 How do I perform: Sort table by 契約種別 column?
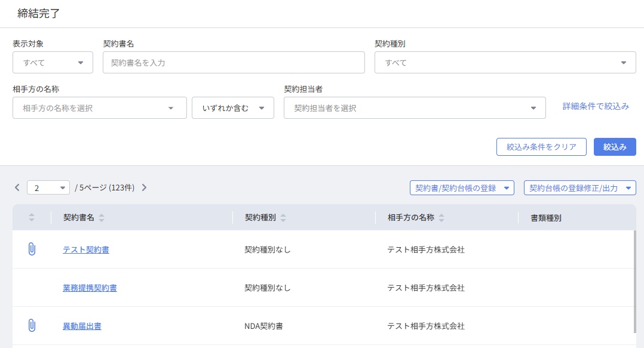(283, 218)
